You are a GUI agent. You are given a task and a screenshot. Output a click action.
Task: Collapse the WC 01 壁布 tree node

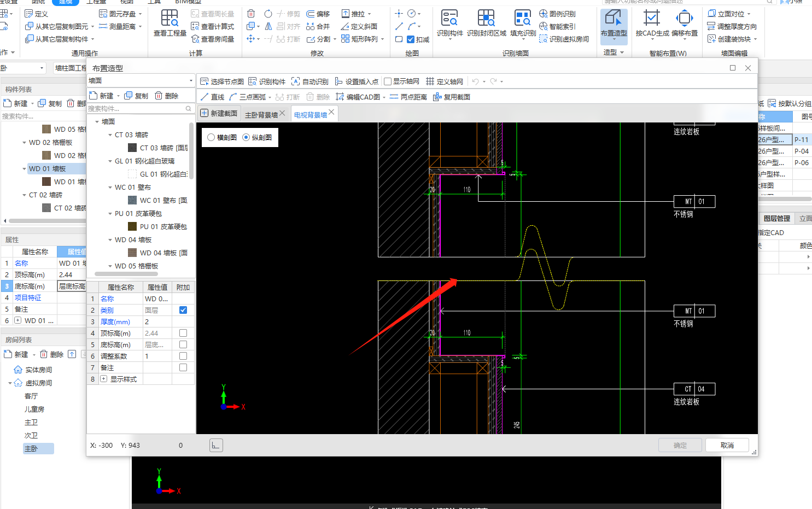point(110,187)
